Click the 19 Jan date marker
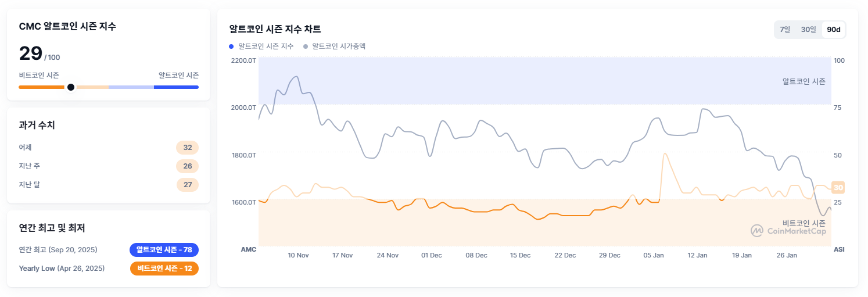 pos(742,255)
